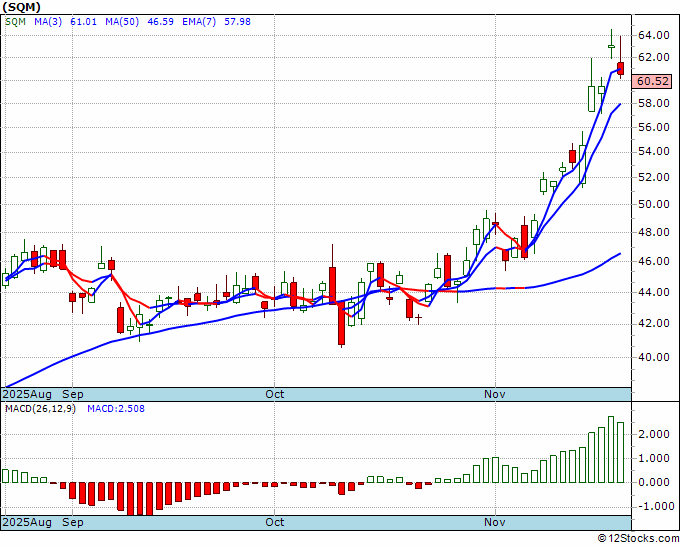This screenshot has width=680, height=546.
Task: Click the 52.00 price axis label
Action: click(654, 177)
